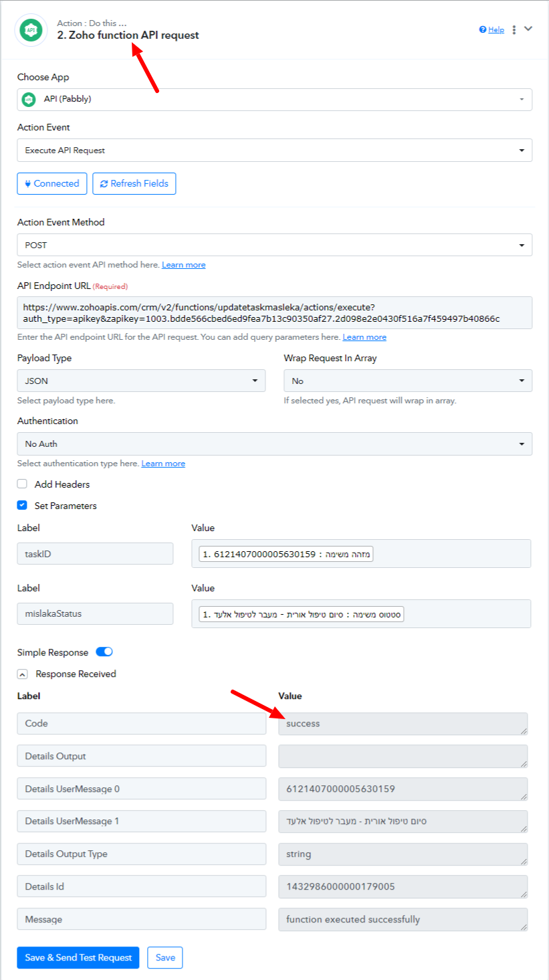Click Learn more under API Endpoint URL
549x980 pixels.
coord(364,337)
